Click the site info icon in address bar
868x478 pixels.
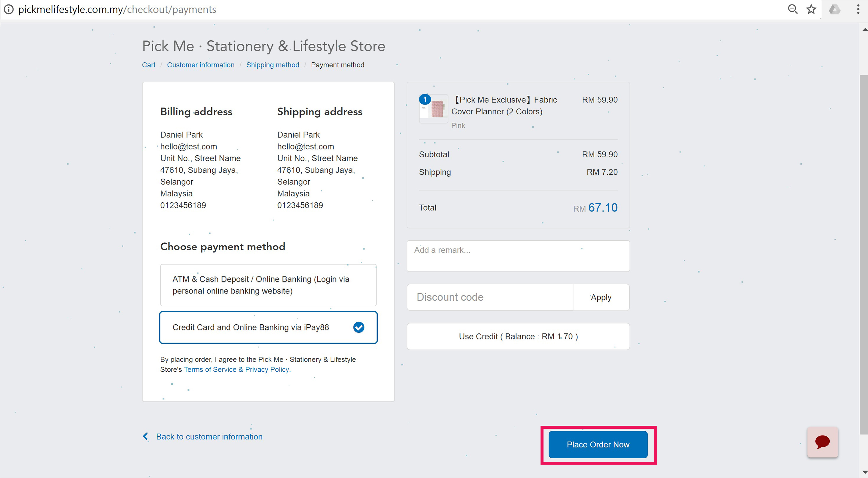(x=8, y=9)
